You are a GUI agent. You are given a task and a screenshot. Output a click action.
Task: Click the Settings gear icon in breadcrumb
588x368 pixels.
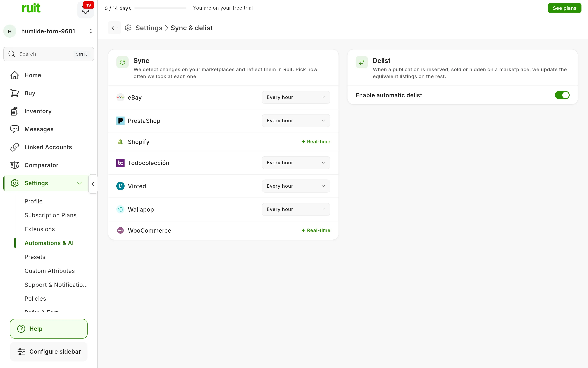pyautogui.click(x=128, y=28)
